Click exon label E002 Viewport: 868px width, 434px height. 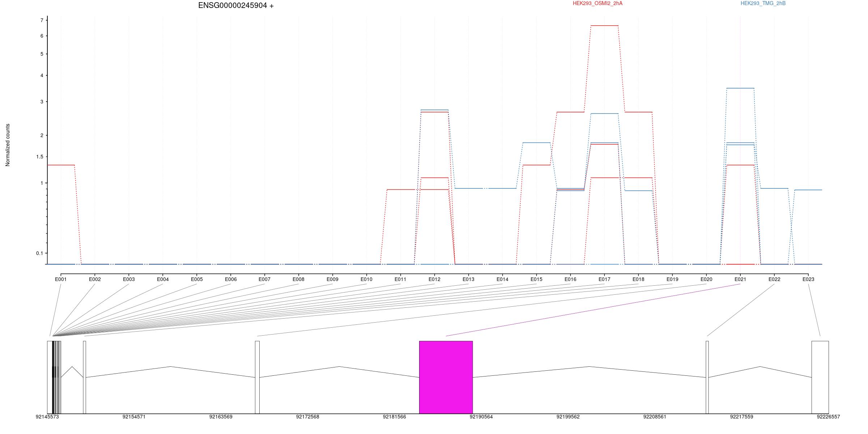coord(95,279)
